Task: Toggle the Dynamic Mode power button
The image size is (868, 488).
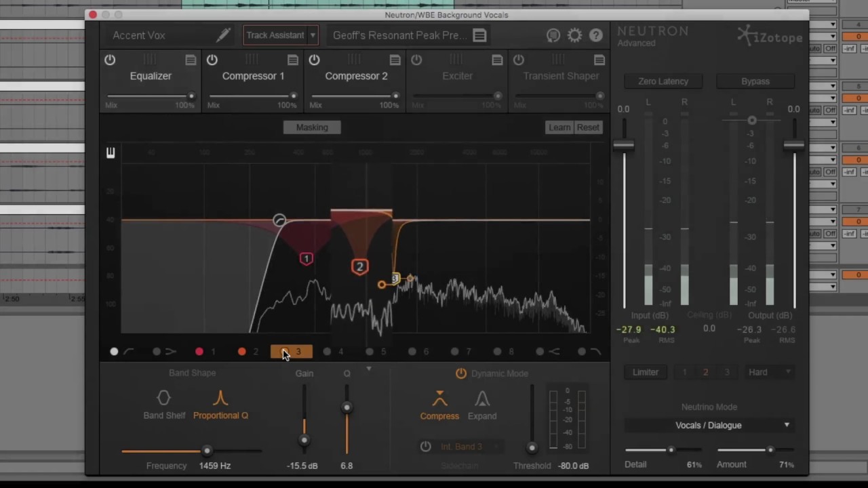Action: tap(461, 373)
